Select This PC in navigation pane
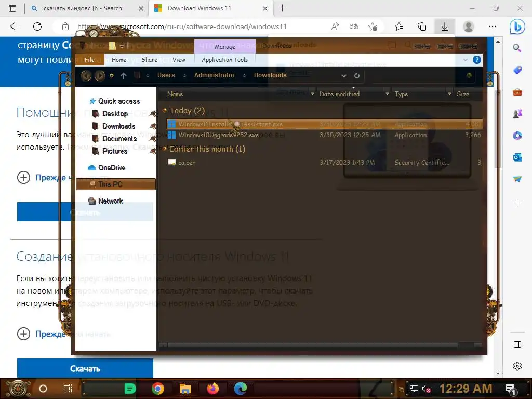Viewport: 532px width, 399px height. click(x=116, y=184)
